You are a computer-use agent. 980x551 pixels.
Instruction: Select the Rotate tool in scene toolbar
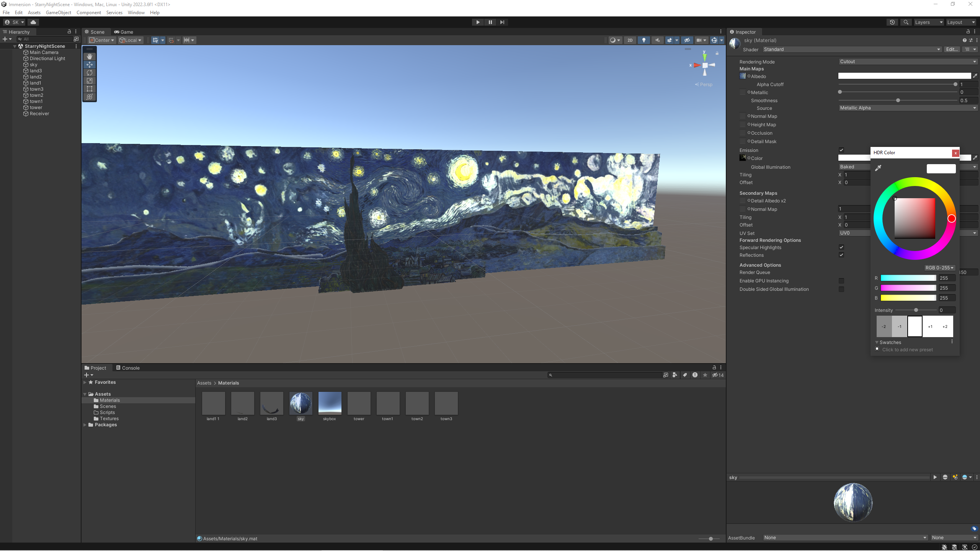[x=90, y=73]
